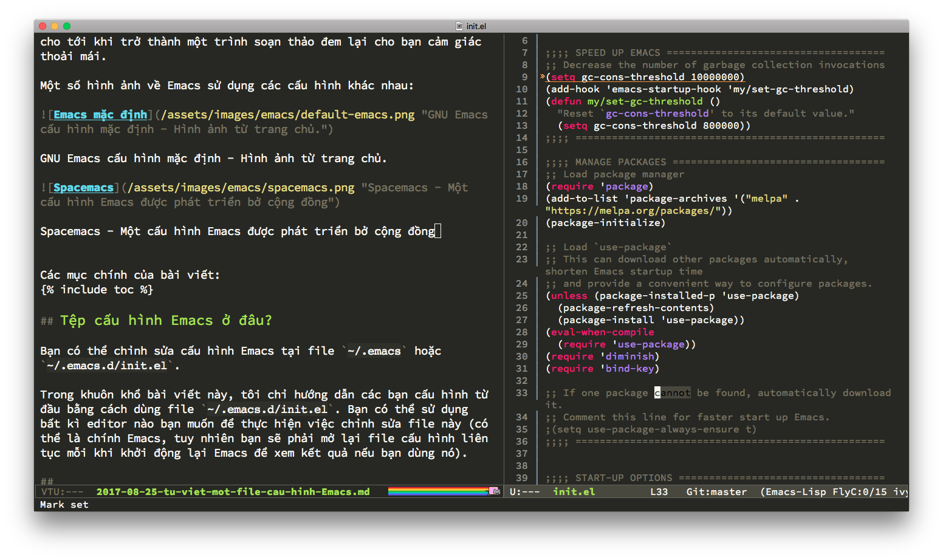
Task: Open the 'Emacs mặc định' markdown link
Action: tap(100, 115)
